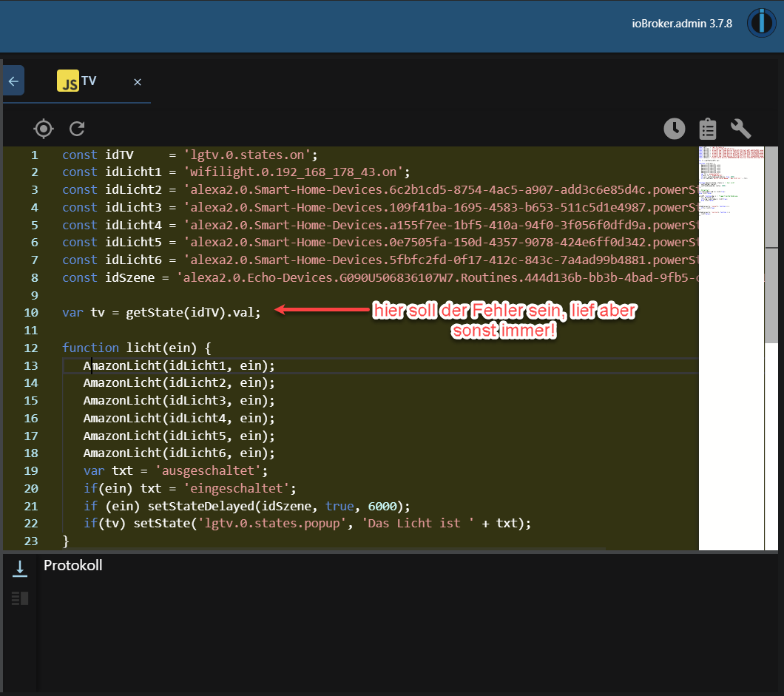784x696 pixels.
Task: Toggle the log layout icon
Action: point(20,598)
